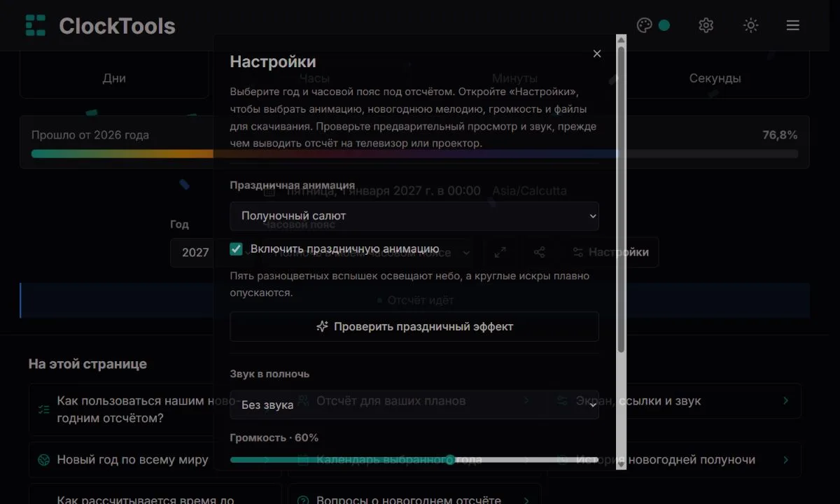840x504 pixels.
Task: Click the Громкость volume slider handle
Action: (x=450, y=460)
